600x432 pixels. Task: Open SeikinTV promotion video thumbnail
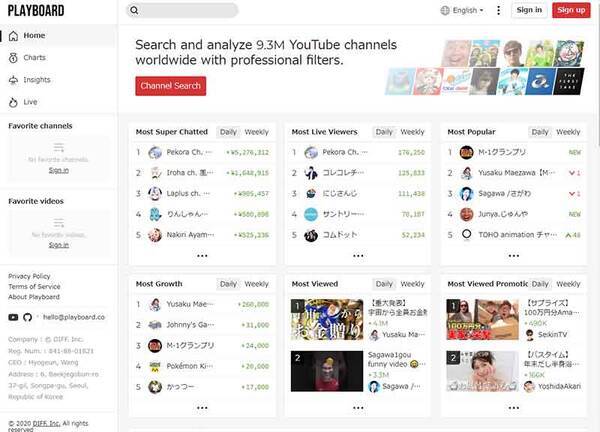pyautogui.click(x=483, y=320)
